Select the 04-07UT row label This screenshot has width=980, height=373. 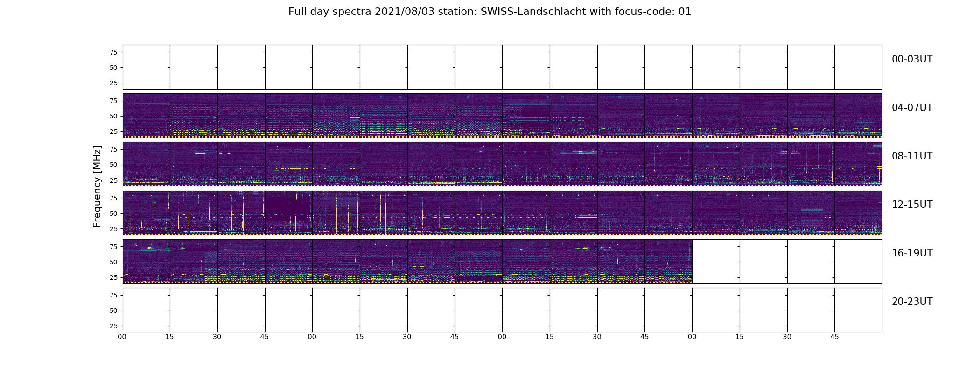pos(912,108)
